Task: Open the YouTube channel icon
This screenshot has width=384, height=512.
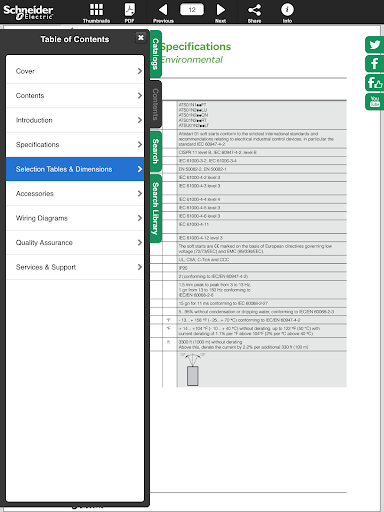Action: point(375,102)
